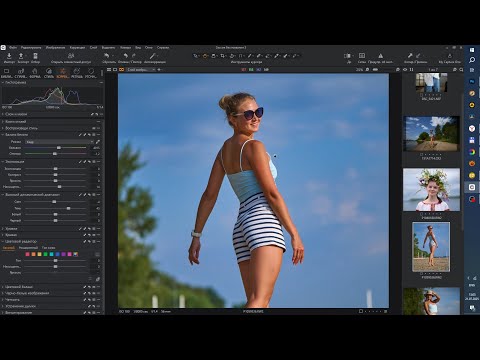Select thumbnail of girl with flower wreath

[x=431, y=189]
